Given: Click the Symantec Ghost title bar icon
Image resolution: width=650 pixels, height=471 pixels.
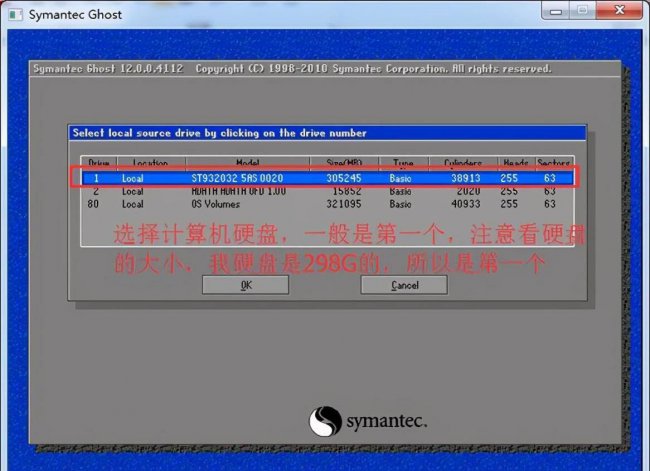Looking at the screenshot, I should (x=15, y=15).
